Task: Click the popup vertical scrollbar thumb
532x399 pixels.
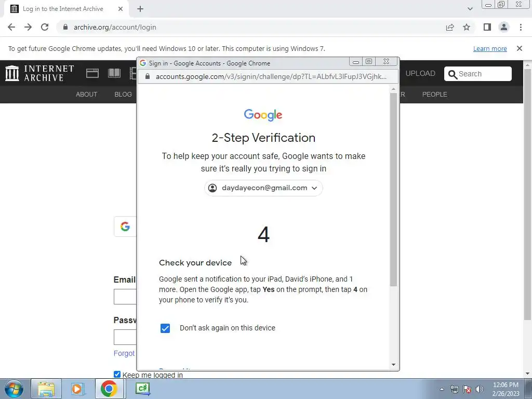Action: 393,190
